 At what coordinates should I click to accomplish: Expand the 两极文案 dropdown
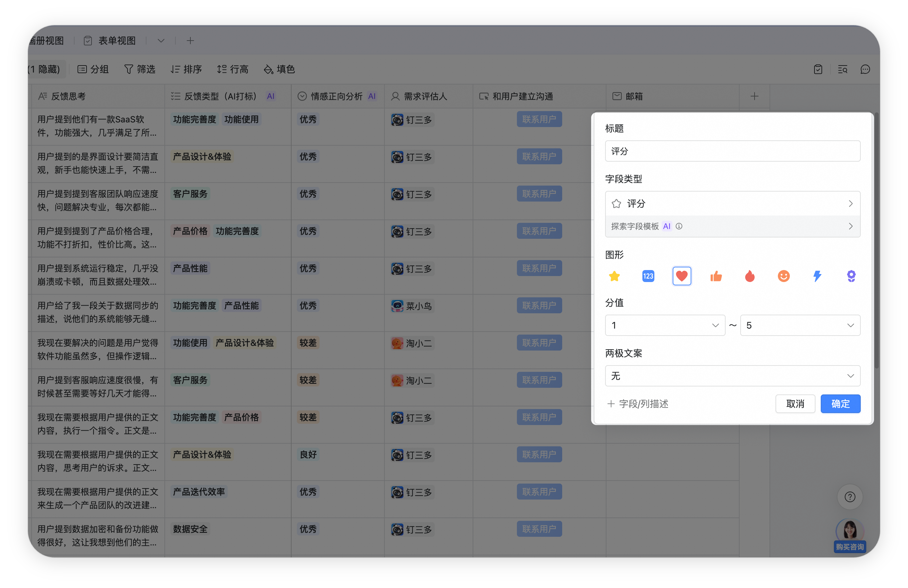pos(733,376)
